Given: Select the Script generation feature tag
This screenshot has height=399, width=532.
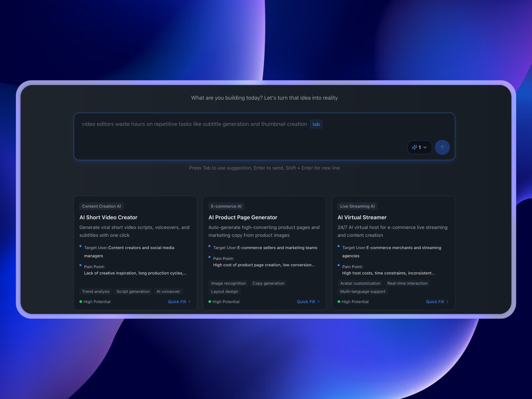Looking at the screenshot, I should 133,291.
